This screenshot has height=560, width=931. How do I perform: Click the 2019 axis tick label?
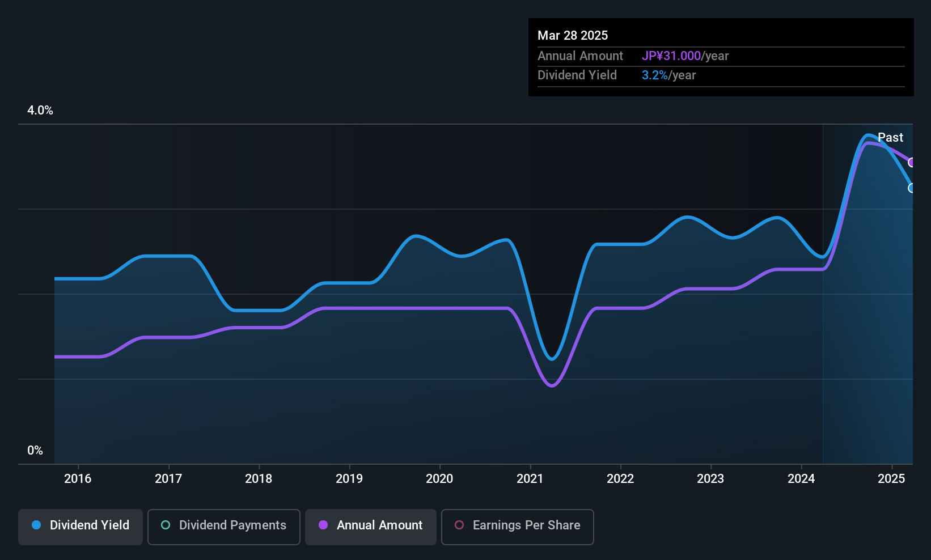tap(349, 479)
